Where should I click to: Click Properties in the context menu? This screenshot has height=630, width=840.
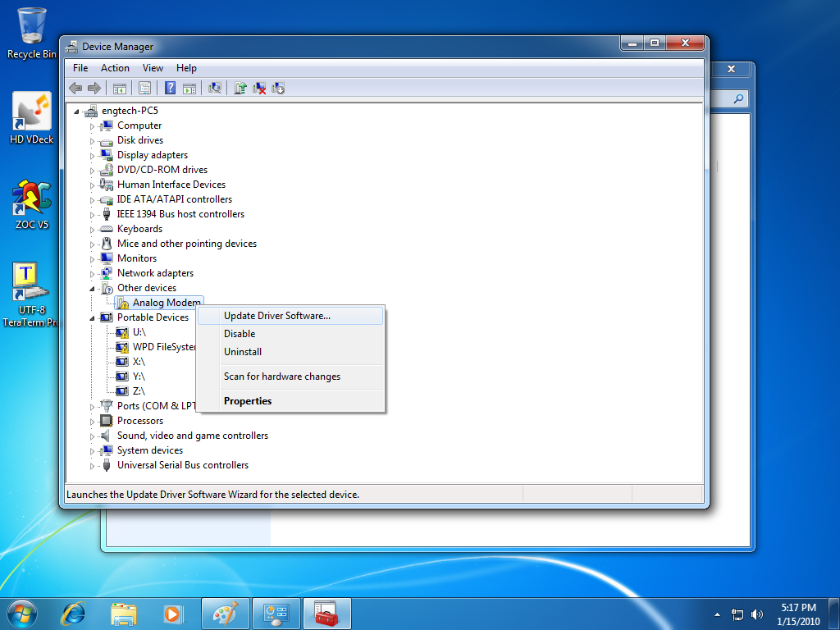248,401
